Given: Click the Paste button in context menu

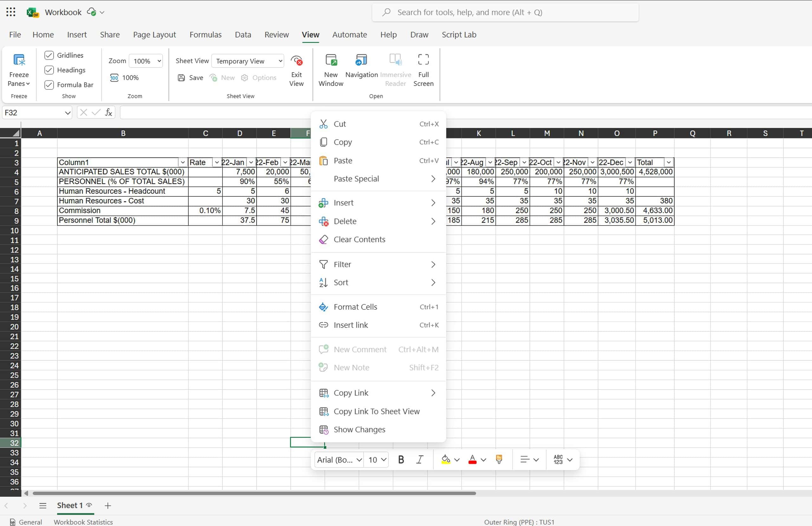Looking at the screenshot, I should tap(343, 160).
